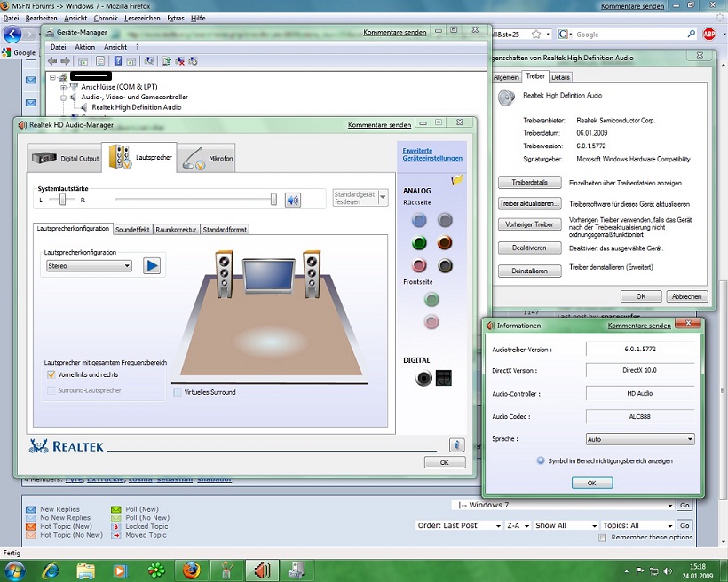The height and width of the screenshot is (582, 728).
Task: Click the blue help icon in Geräte-Manager toolbar
Action: pos(118,61)
